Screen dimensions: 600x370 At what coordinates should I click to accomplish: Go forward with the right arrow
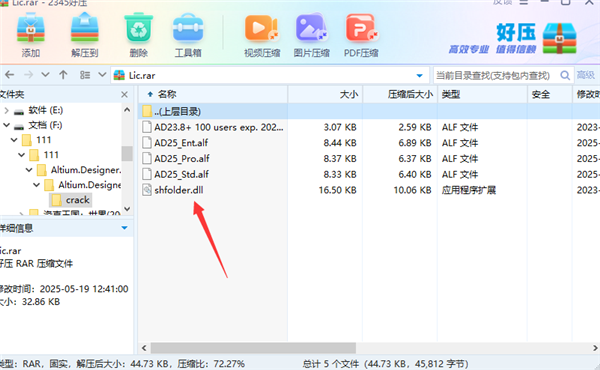pos(28,75)
